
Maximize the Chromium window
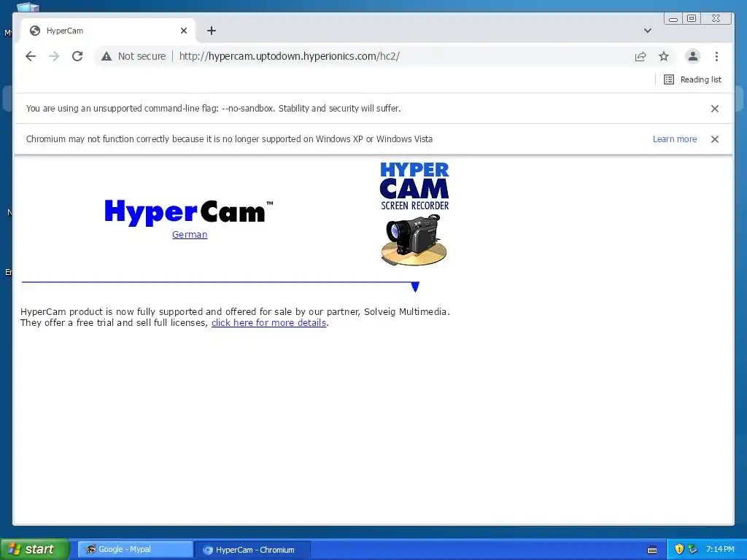click(x=692, y=18)
